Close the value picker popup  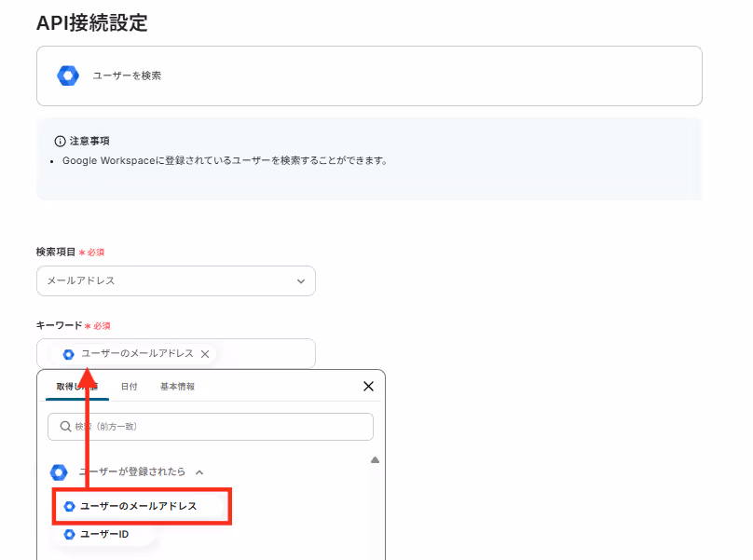tap(368, 386)
